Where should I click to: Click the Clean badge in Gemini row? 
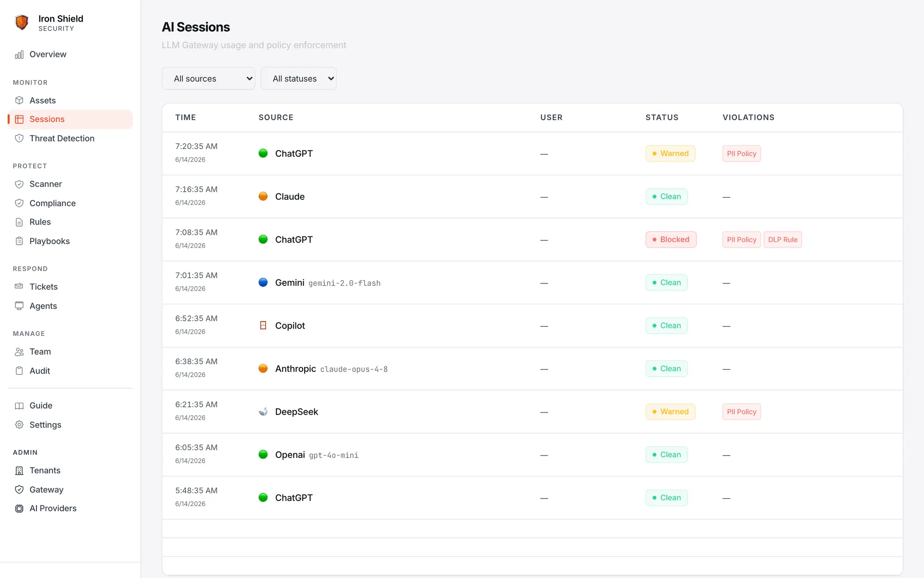tap(666, 282)
